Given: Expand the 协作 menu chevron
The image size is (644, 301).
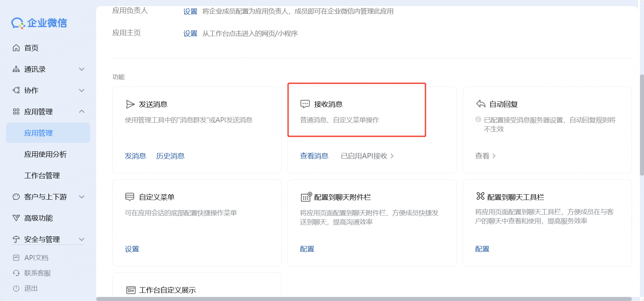Looking at the screenshot, I should click(81, 91).
